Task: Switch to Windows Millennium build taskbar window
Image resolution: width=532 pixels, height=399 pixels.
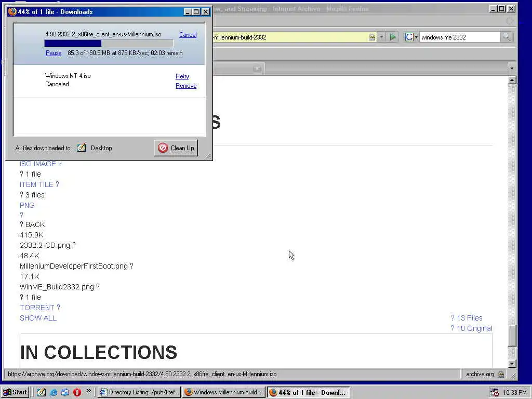Action: click(224, 392)
